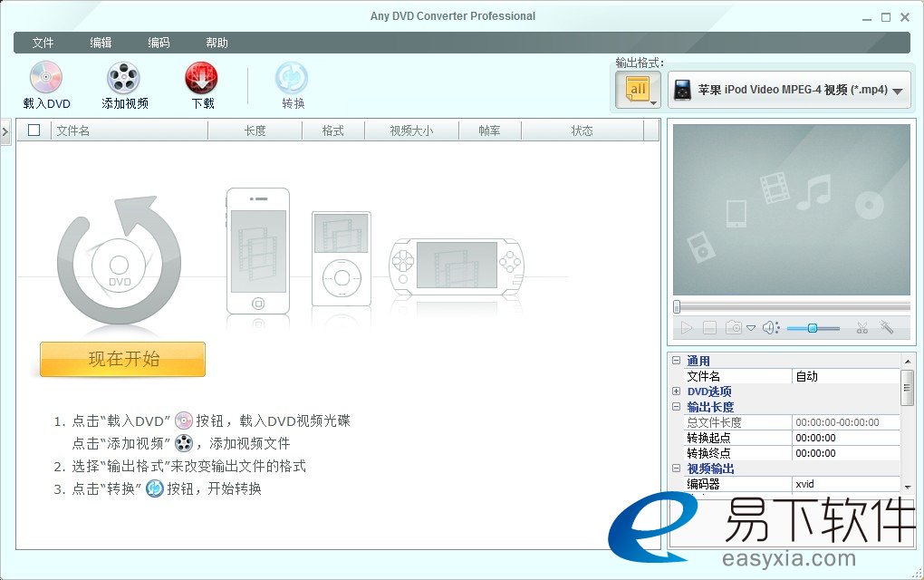Take a snapshot with the camera icon
Viewport: 924px width, 580px height.
734,328
